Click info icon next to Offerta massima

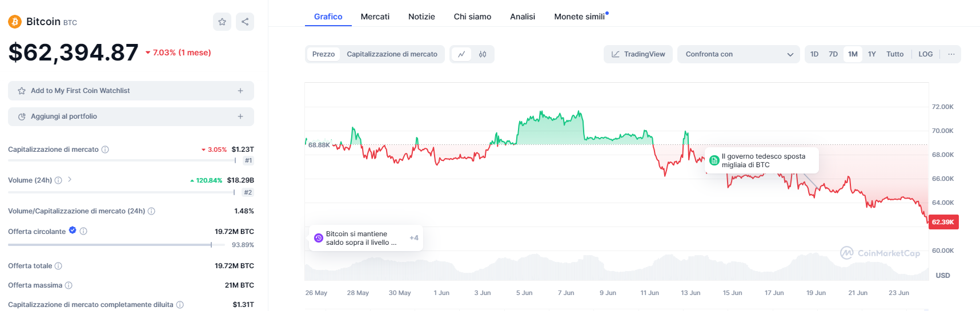click(x=69, y=285)
